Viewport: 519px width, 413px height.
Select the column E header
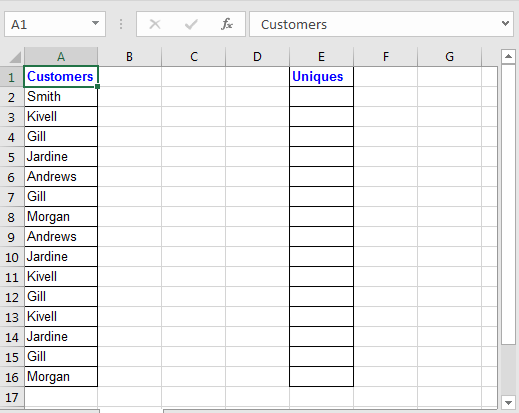pos(321,57)
